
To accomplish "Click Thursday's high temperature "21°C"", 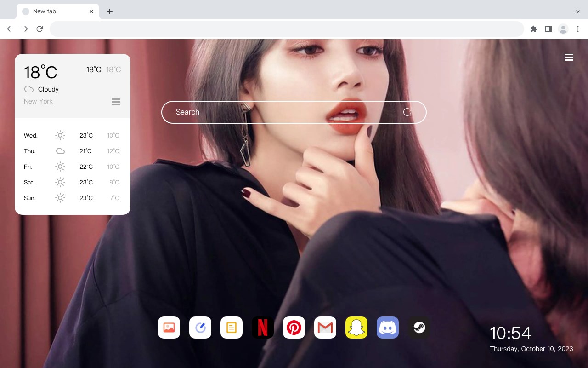I will [x=86, y=151].
